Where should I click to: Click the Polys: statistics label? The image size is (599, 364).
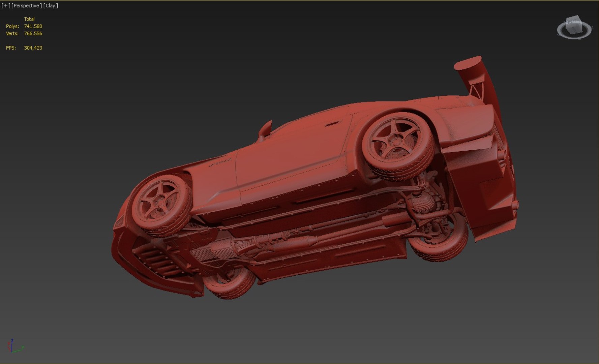[x=12, y=26]
